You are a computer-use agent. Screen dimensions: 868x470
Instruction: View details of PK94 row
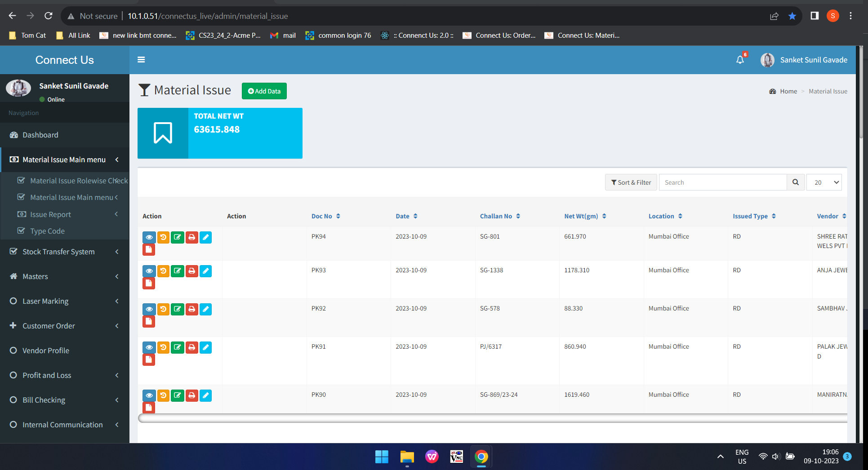(149, 237)
